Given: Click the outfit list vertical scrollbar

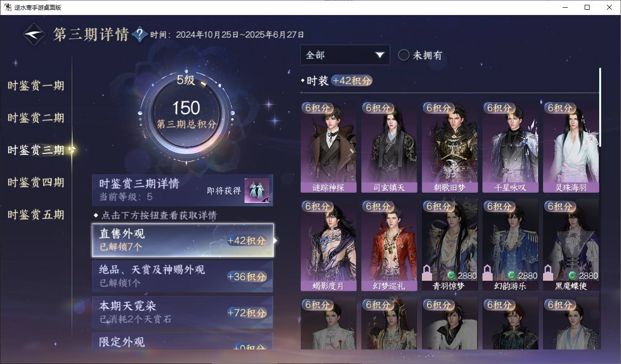Looking at the screenshot, I should 600,107.
